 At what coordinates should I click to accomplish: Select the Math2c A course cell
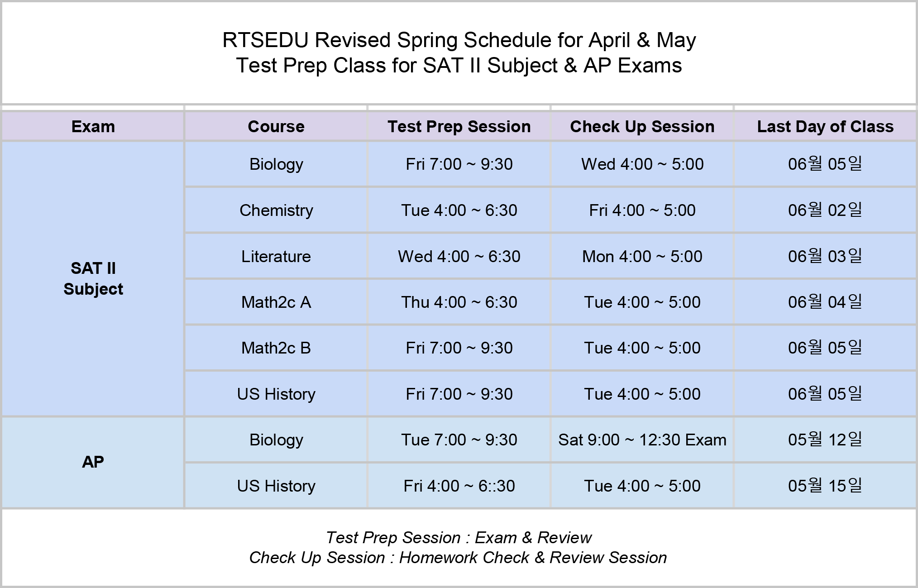pos(276,302)
